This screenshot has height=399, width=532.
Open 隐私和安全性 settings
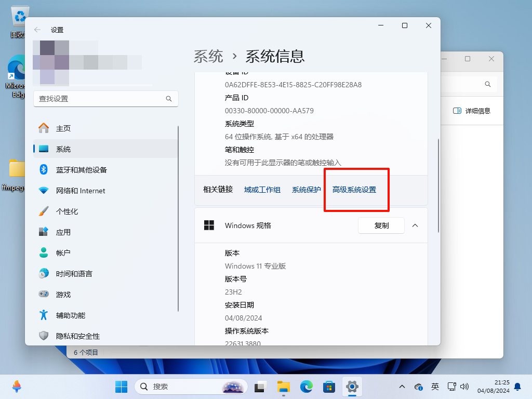[105, 336]
